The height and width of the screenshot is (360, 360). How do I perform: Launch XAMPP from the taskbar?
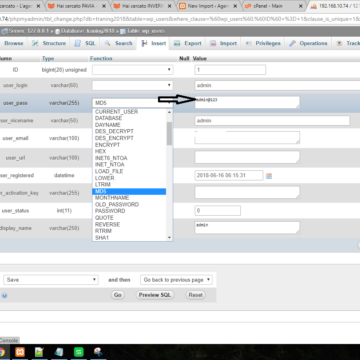[20, 352]
